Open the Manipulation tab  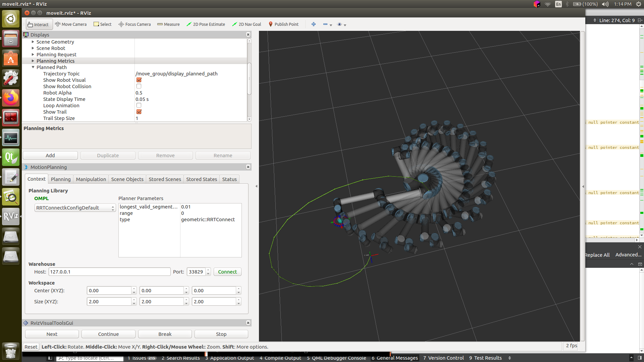[91, 179]
